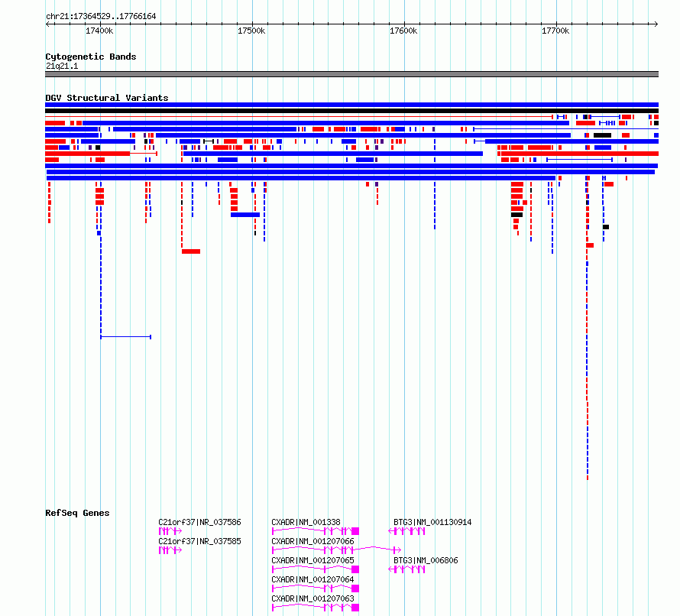Click the blue variant bar between 17490k and 17505k under stacked red blocks
Screen dimensions: 680x616
coord(245,215)
